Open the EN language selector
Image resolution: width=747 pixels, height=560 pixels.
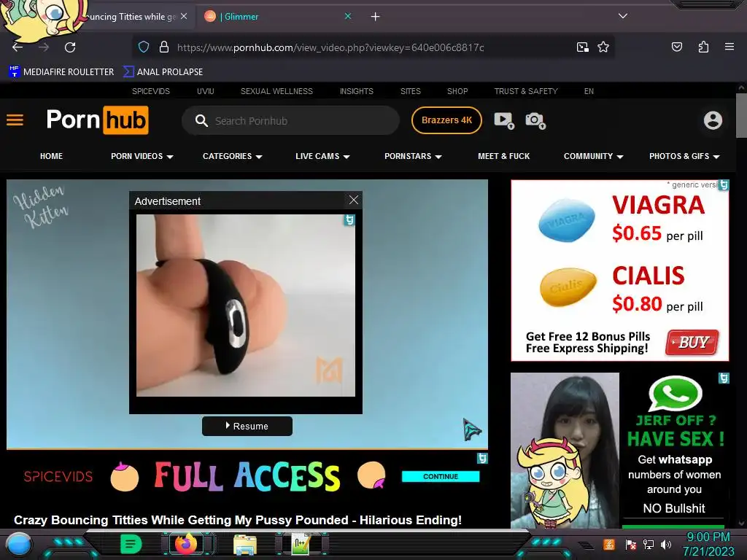coord(589,91)
